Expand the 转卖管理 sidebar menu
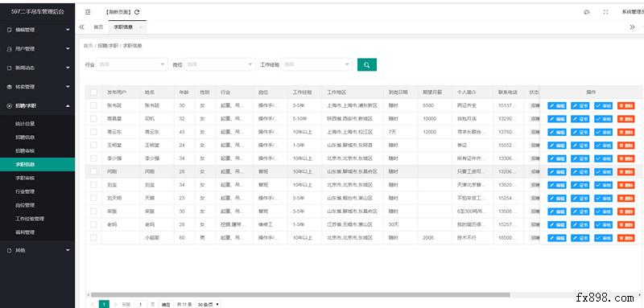 click(37, 87)
